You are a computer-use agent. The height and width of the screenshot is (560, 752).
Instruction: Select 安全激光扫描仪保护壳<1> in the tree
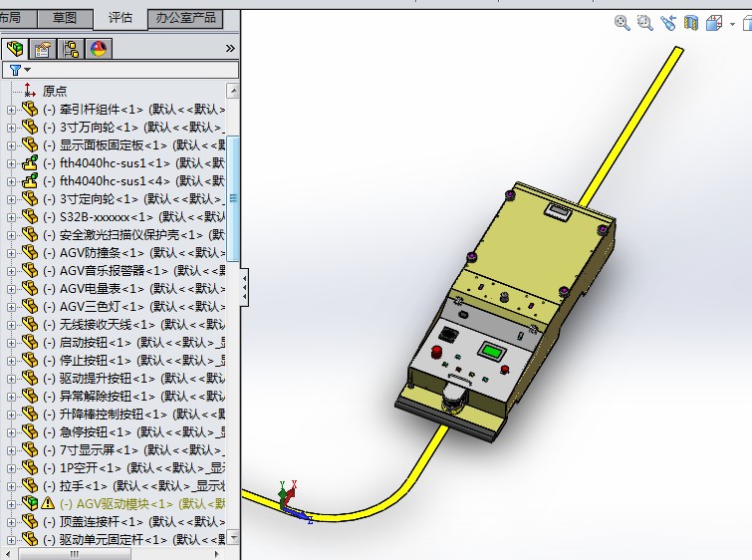point(133,235)
